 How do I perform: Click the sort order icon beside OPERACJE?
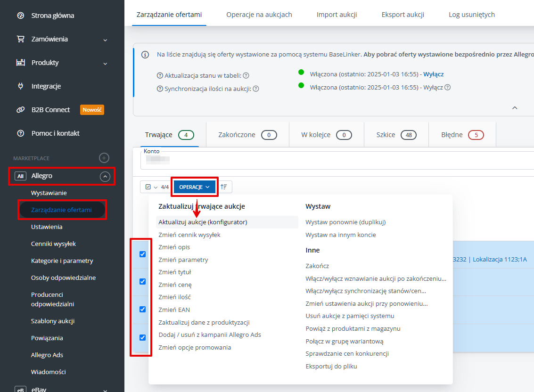[x=224, y=187]
